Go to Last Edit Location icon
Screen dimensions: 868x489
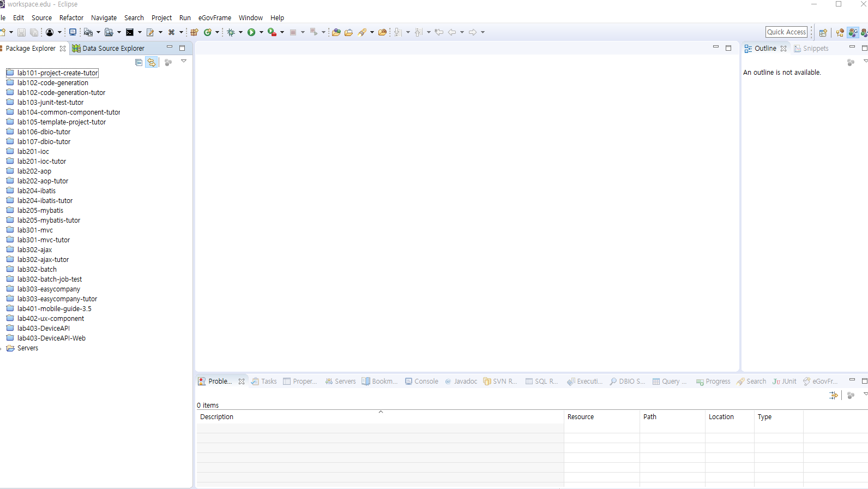click(x=439, y=33)
